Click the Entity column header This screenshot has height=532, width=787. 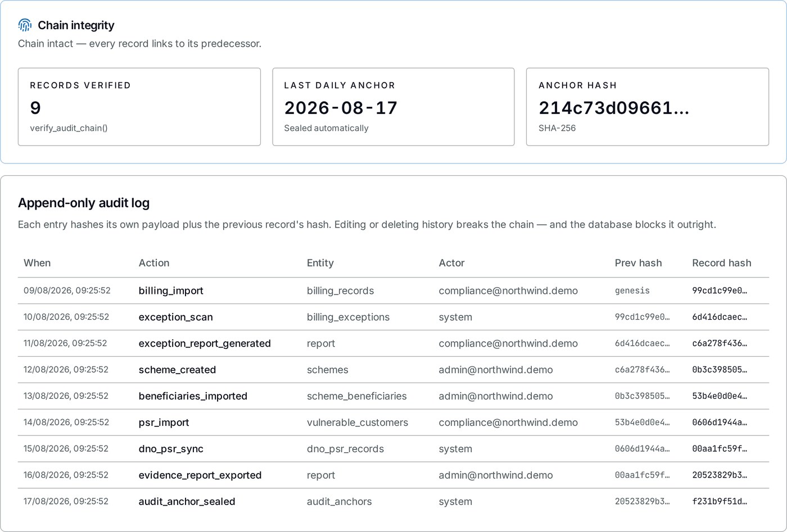click(x=320, y=263)
